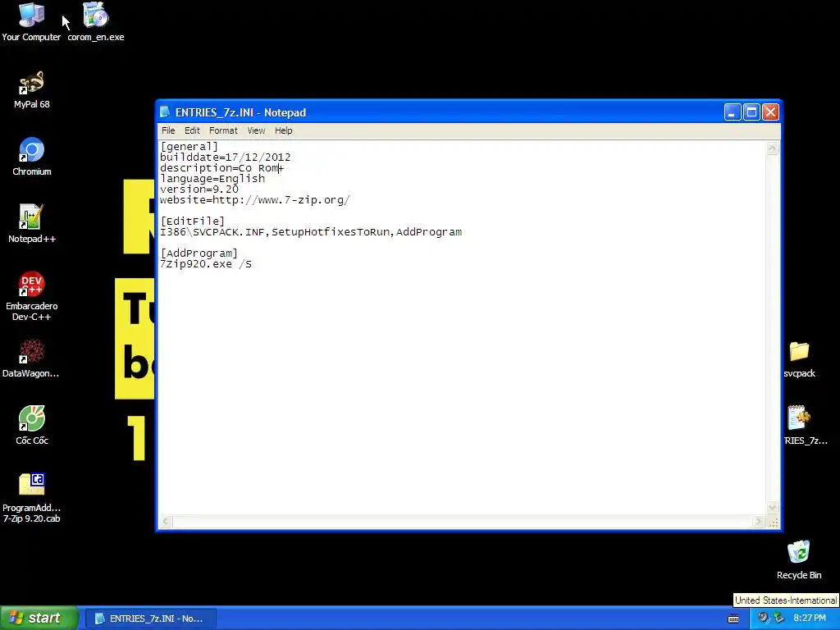The image size is (840, 630).
Task: Open the Edit menu in Notepad
Action: 192,130
